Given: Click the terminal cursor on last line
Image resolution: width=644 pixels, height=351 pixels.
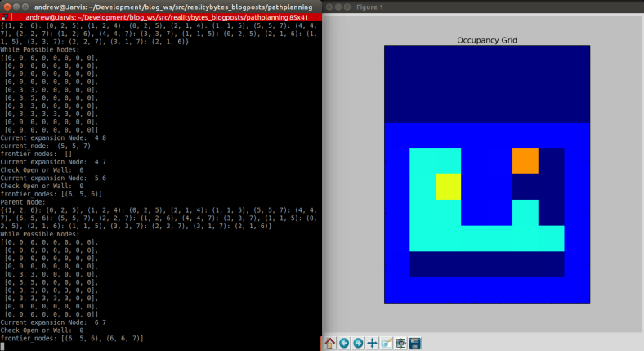Looking at the screenshot, I should click(x=3, y=347).
